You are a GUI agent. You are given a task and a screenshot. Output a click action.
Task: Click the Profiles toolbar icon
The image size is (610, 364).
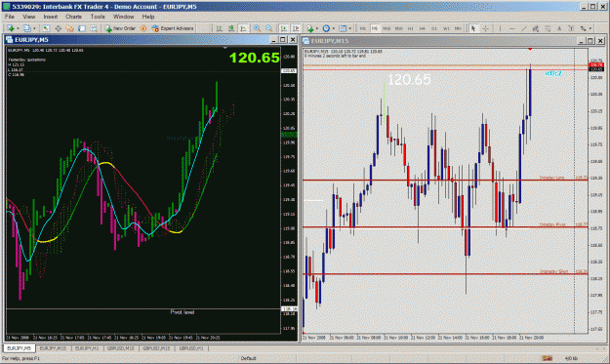tap(26, 28)
